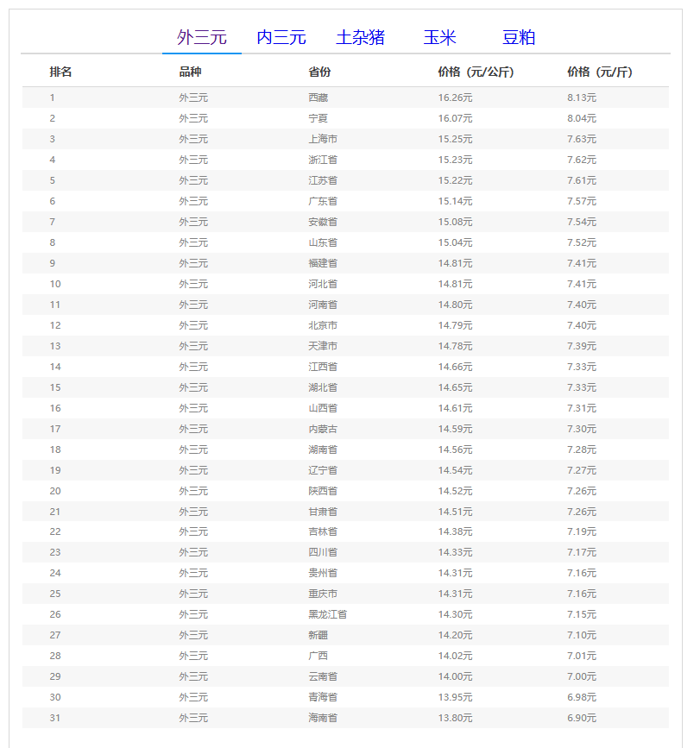Click the 14.80元 price cell

coord(455,305)
